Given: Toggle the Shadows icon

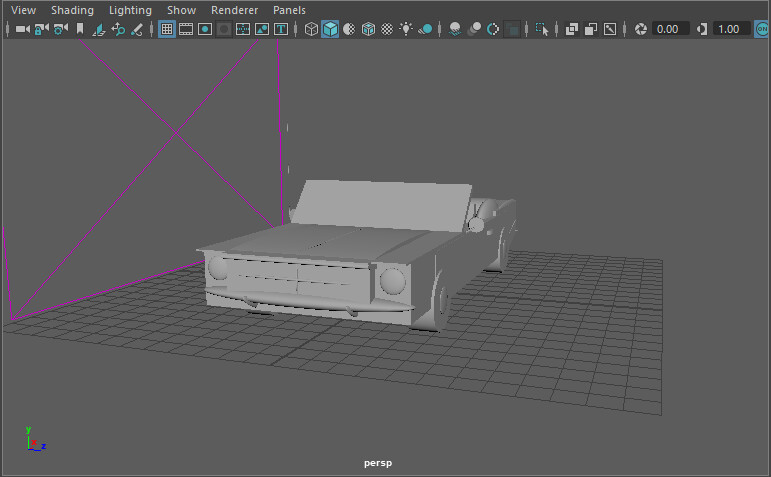Looking at the screenshot, I should 425,29.
